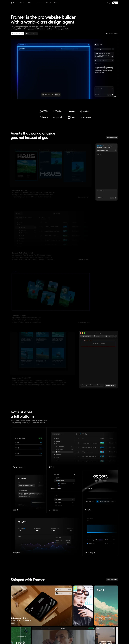Click undo arrow icon in Desktop prompt bubble

[x=115, y=150]
